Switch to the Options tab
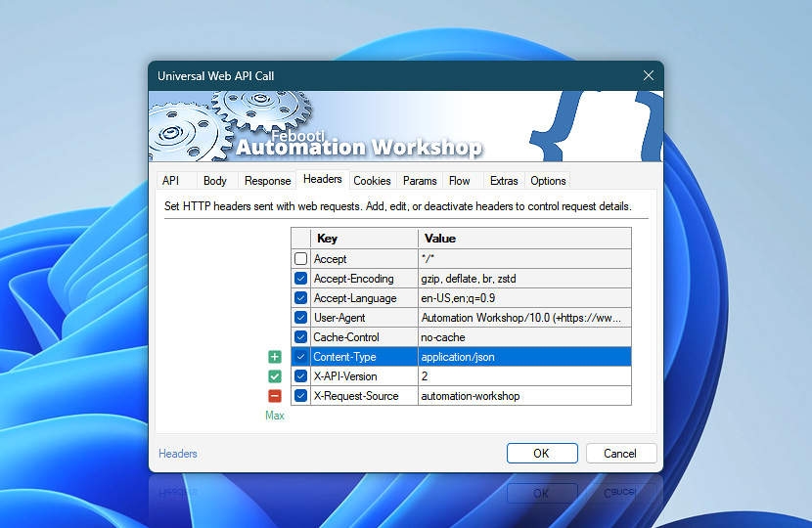Screen dimensions: 812x528 (x=548, y=181)
